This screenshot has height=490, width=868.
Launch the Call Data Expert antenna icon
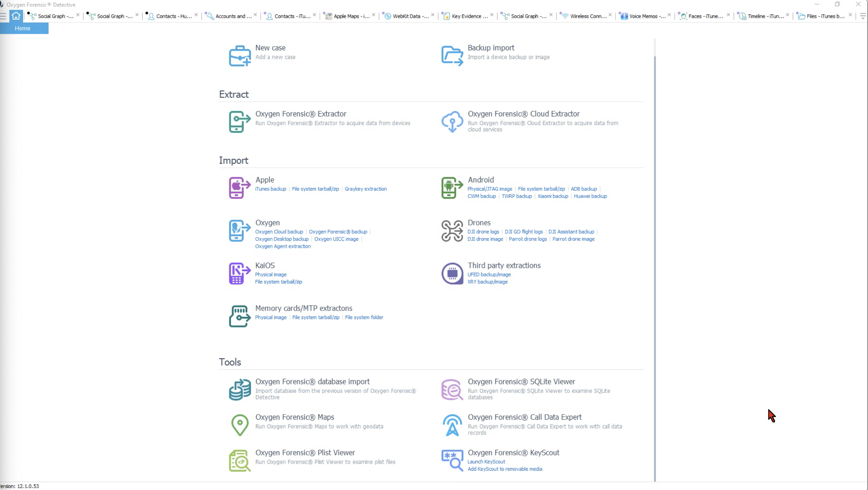(452, 425)
